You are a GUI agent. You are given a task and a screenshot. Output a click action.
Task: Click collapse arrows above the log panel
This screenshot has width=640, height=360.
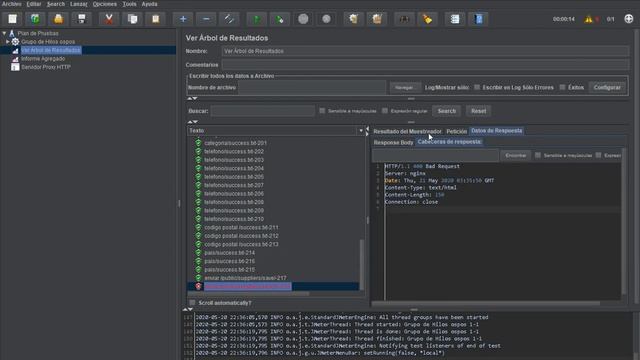tap(187, 309)
